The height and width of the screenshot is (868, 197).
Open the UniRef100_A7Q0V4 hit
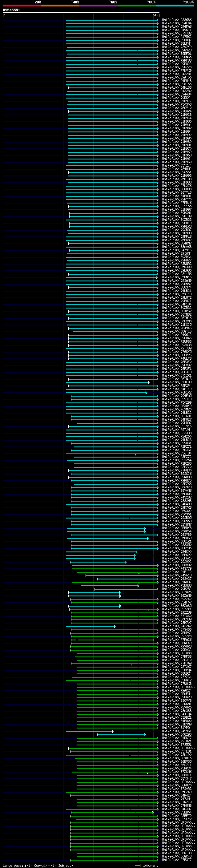tap(176, 111)
